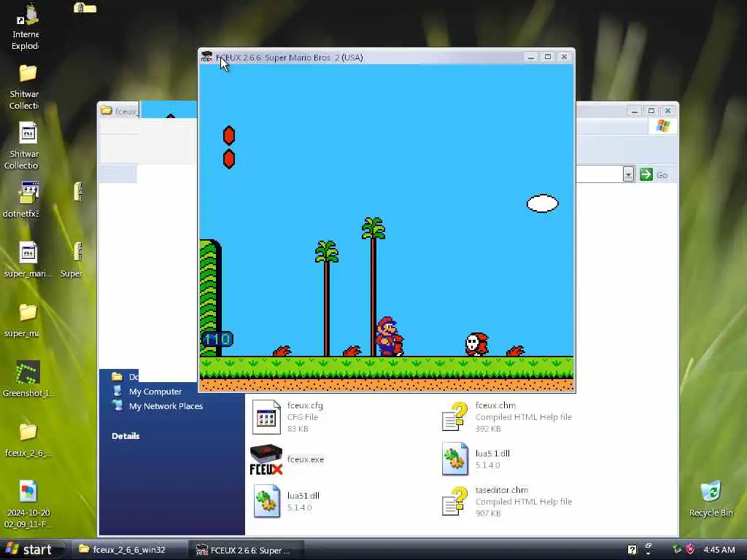Open the super_ma folder on the desktop
Image resolution: width=747 pixels, height=560 pixels.
28,313
